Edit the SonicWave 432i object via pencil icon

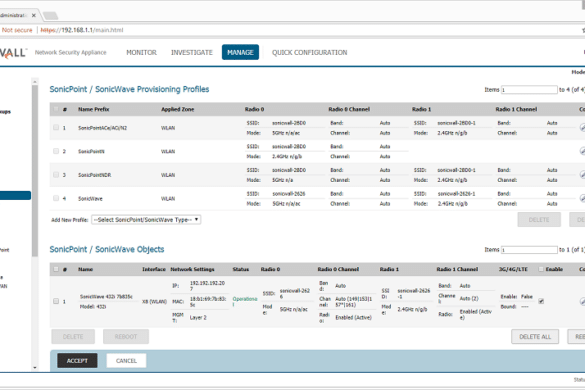[x=582, y=301]
